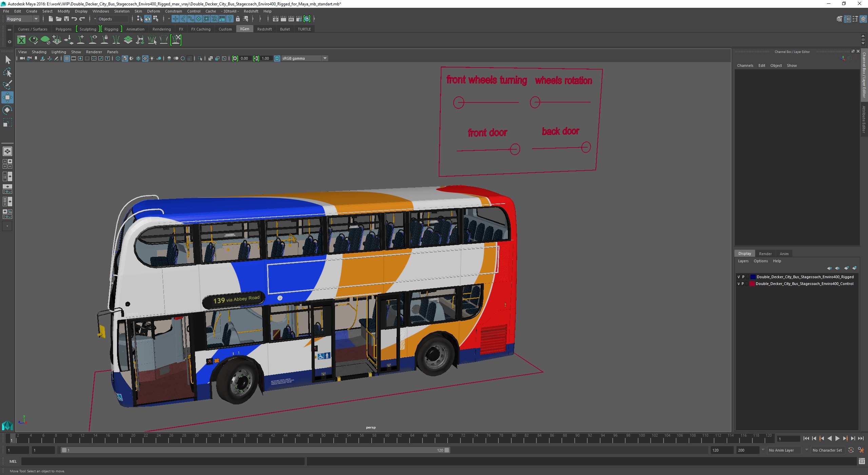Pick the Paint selection tool
The height and width of the screenshot is (475, 868).
tap(7, 85)
